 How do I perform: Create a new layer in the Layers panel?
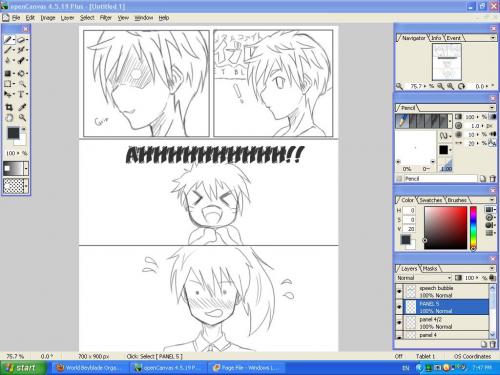(x=484, y=344)
